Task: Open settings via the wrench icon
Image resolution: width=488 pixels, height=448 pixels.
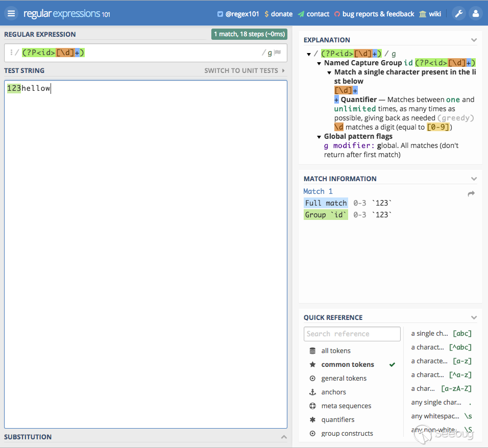Action: click(x=459, y=14)
